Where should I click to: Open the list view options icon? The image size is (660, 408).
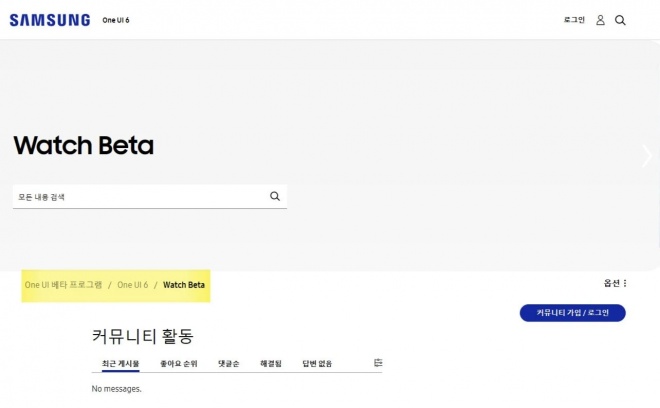point(378,362)
